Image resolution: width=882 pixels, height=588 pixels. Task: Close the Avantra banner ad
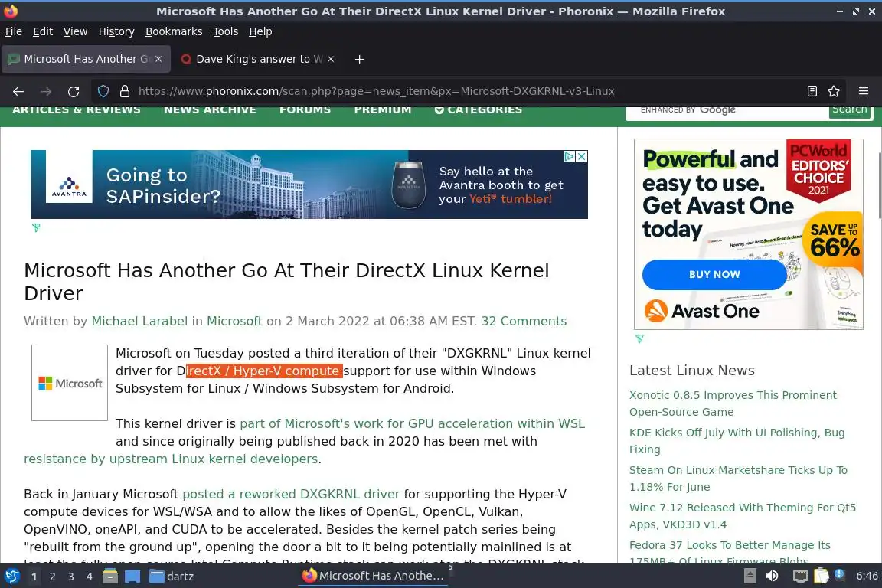pos(582,156)
